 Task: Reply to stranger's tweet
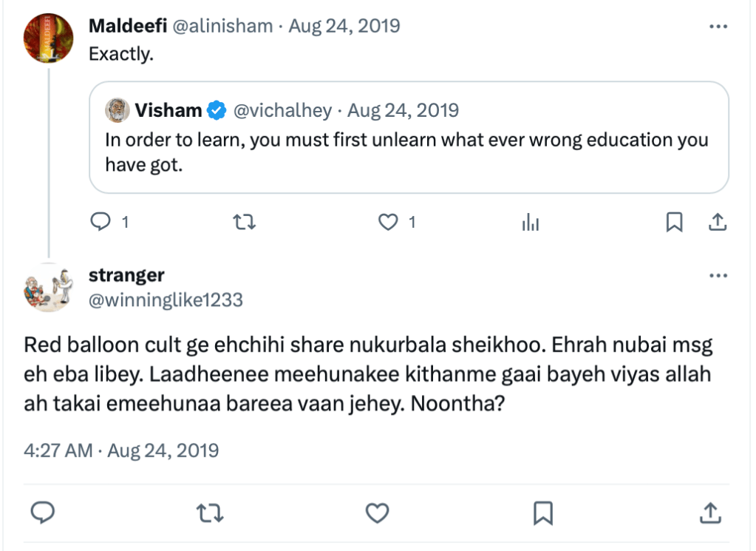click(44, 512)
